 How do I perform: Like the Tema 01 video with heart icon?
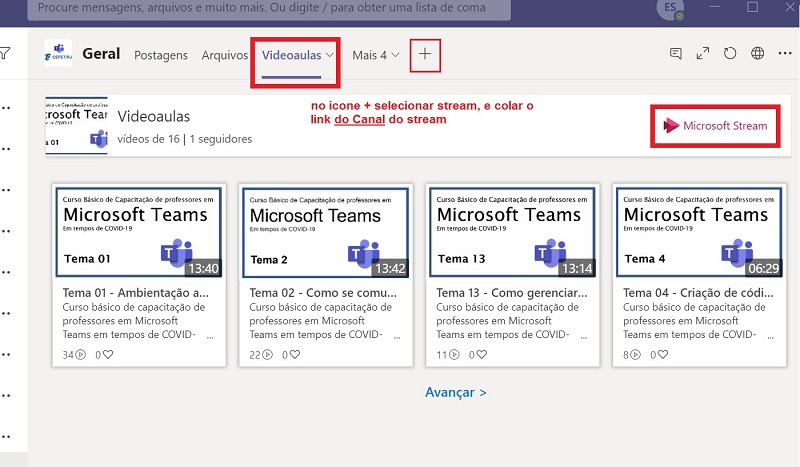click(108, 354)
